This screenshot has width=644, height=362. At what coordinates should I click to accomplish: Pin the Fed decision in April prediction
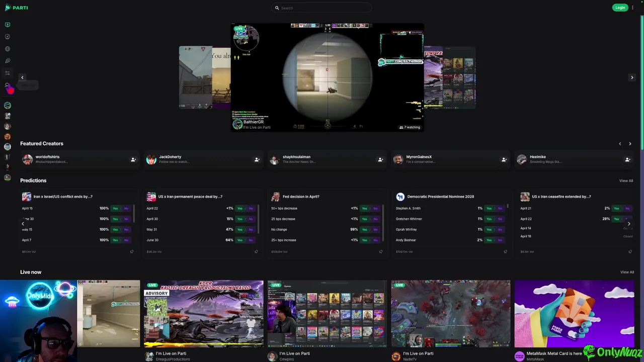click(x=380, y=251)
